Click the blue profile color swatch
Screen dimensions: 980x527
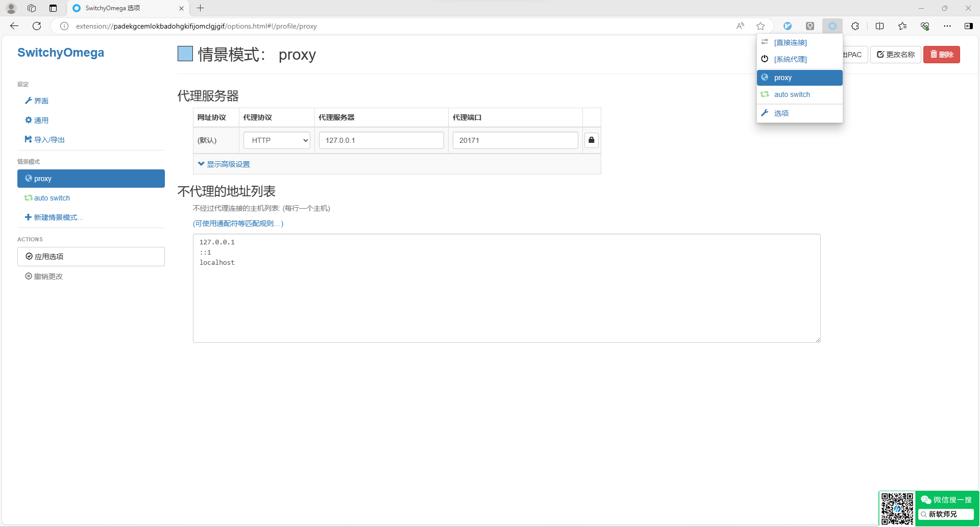click(x=185, y=54)
